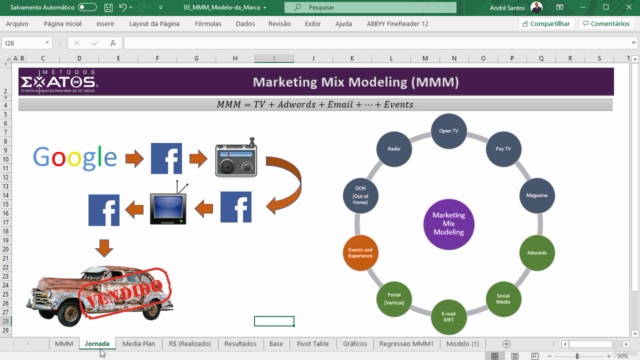This screenshot has width=640, height=360.
Task: Click inside the formula bar
Action: pyautogui.click(x=377, y=43)
